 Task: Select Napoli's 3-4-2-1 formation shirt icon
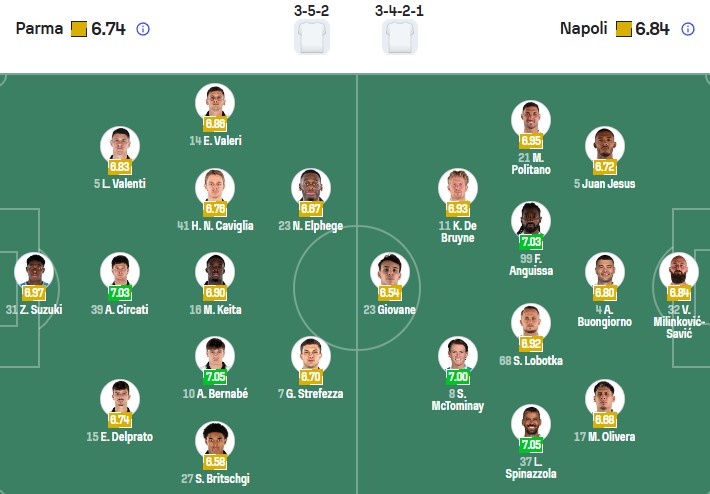click(400, 37)
